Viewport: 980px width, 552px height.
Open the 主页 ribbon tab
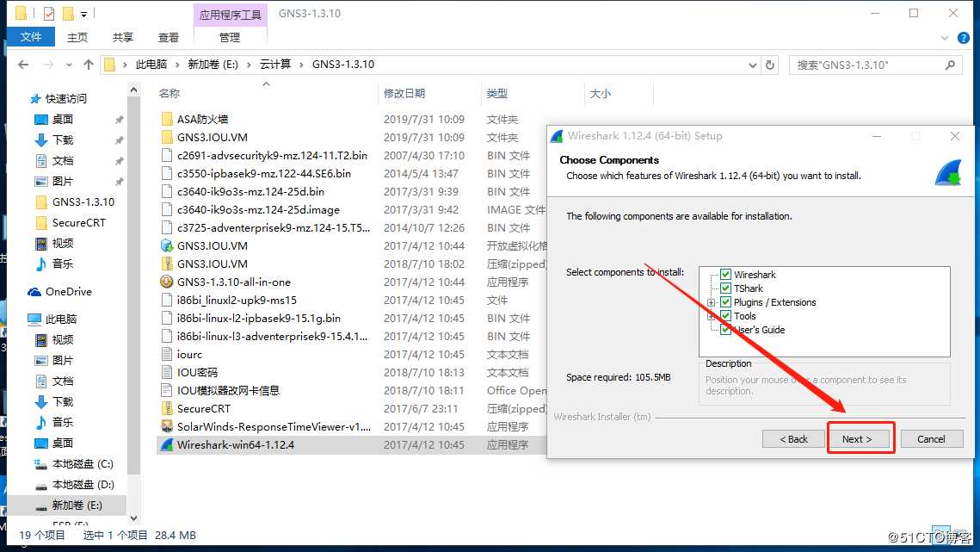click(x=77, y=38)
